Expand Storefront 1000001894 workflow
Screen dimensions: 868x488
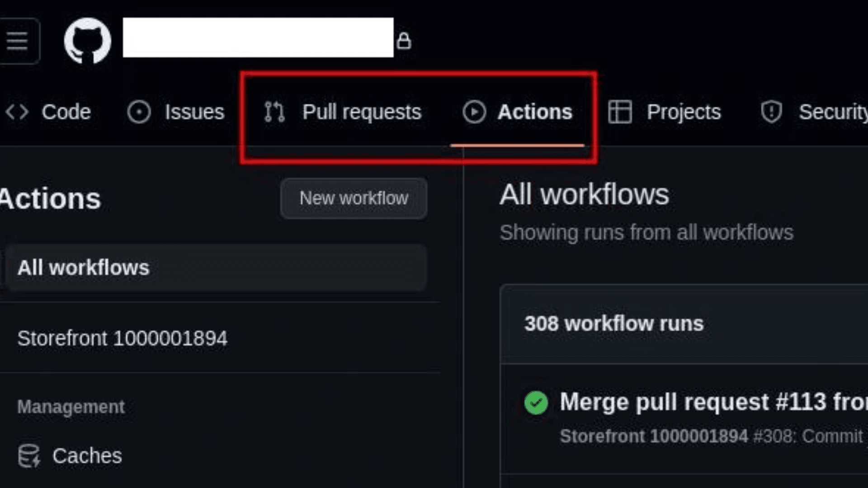pos(122,338)
